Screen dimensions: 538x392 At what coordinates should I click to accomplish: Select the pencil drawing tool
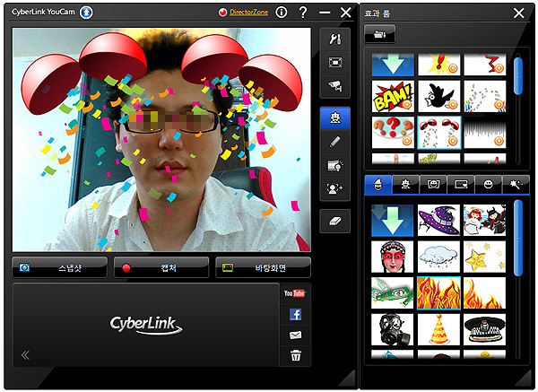334,142
